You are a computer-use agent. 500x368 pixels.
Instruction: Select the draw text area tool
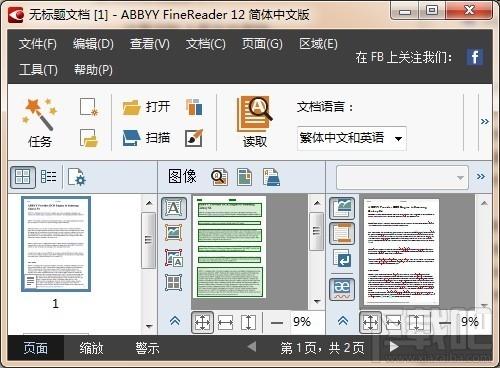[174, 208]
